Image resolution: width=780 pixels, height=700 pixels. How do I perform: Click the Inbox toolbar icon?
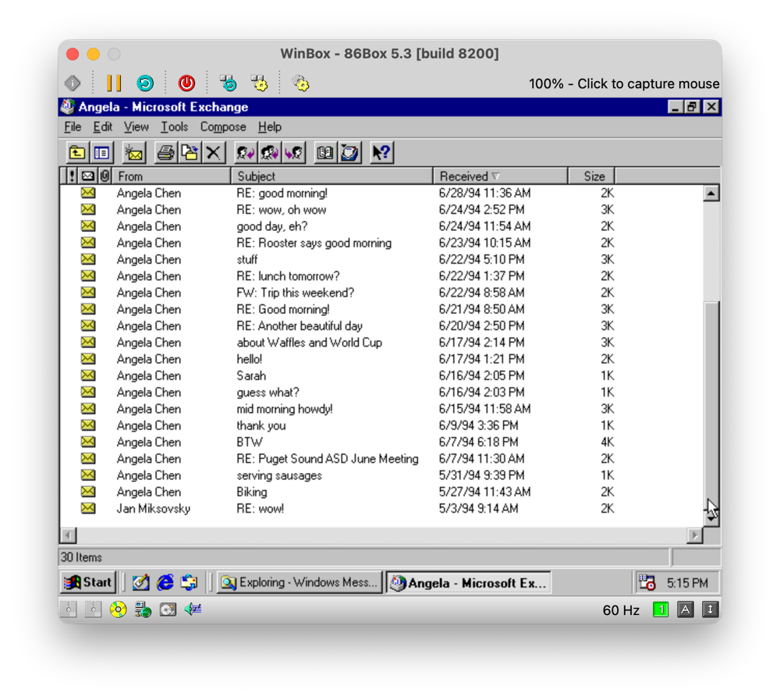click(x=349, y=153)
